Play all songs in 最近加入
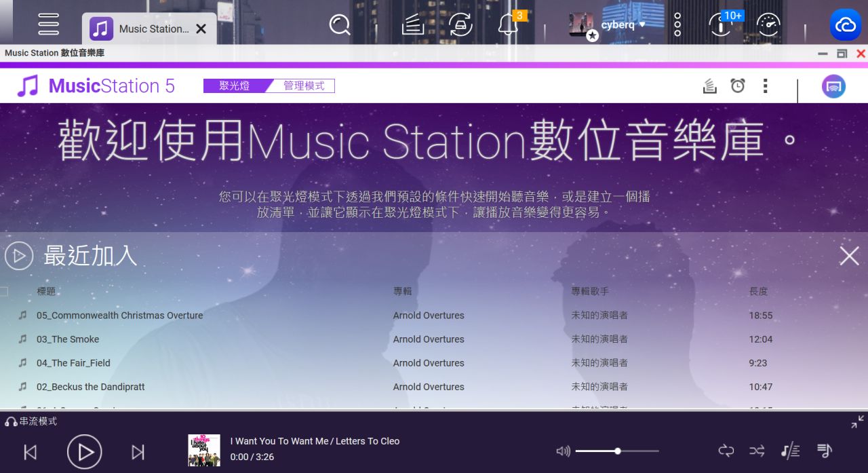 tap(19, 256)
